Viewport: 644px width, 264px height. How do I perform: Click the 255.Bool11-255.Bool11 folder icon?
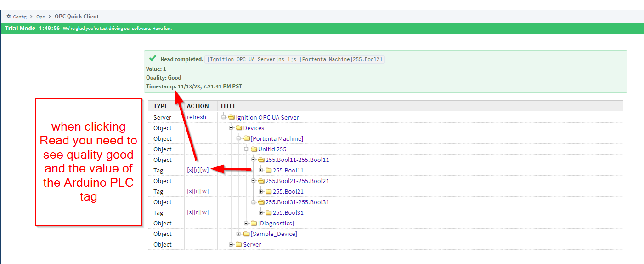[x=261, y=160]
